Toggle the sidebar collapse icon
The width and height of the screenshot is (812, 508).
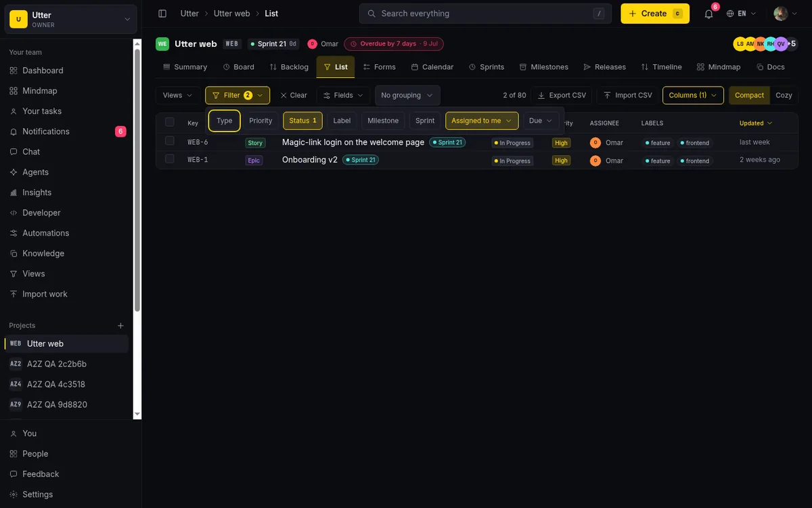pos(162,14)
